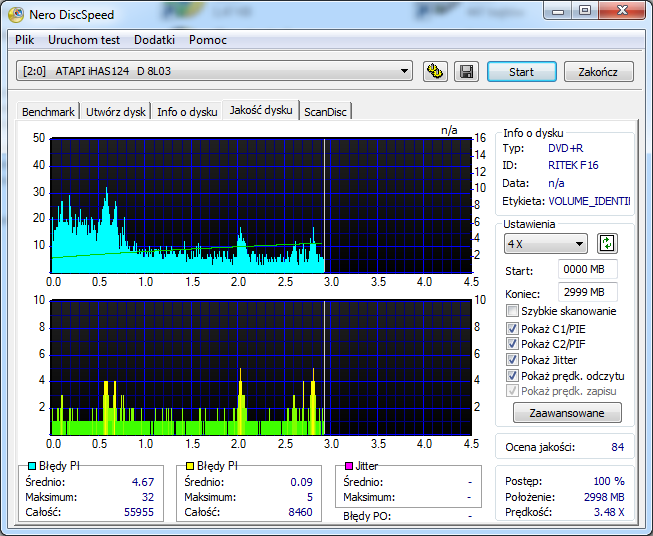Click the Błędy PO label
This screenshot has width=653, height=536.
coord(367,516)
